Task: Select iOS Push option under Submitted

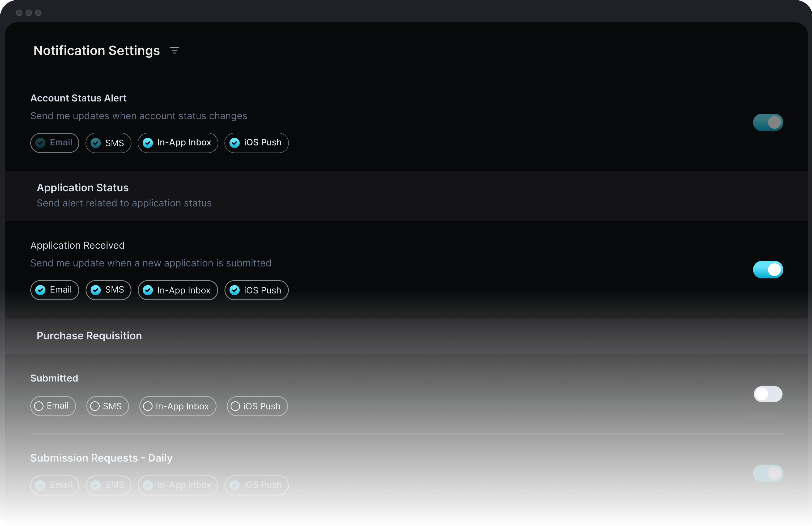Action: point(257,406)
